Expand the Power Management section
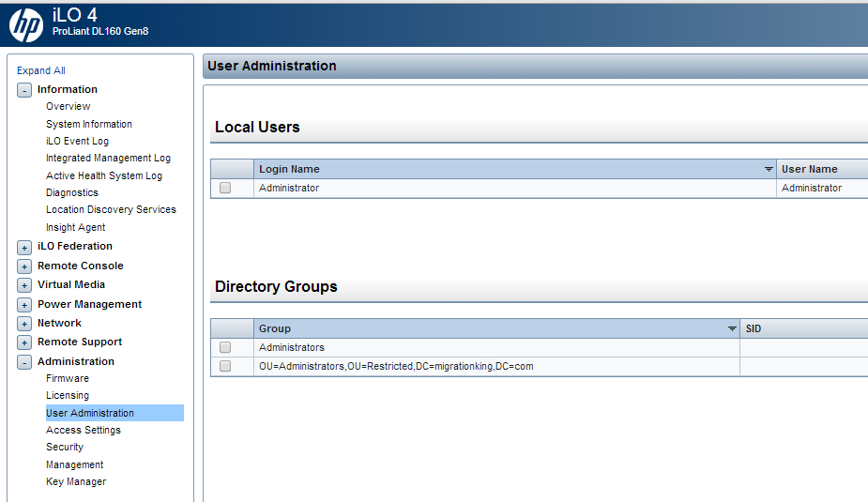 point(24,305)
